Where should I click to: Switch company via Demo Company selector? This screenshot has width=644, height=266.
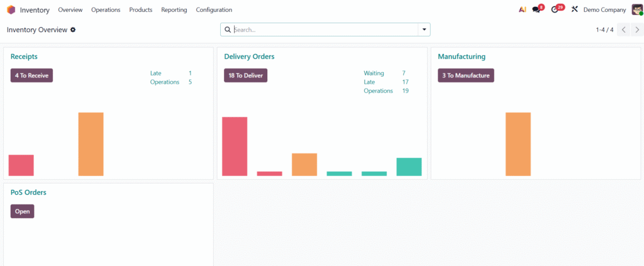(604, 10)
